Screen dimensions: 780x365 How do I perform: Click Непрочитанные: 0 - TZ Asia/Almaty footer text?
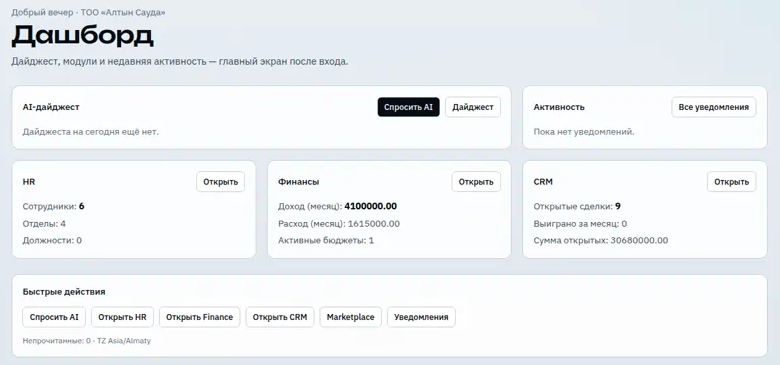click(87, 341)
